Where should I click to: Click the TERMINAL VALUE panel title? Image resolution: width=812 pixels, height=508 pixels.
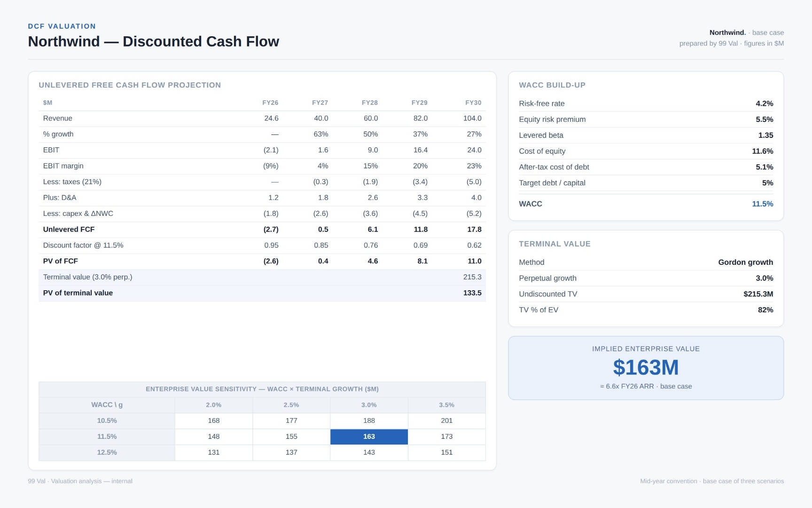tap(554, 244)
